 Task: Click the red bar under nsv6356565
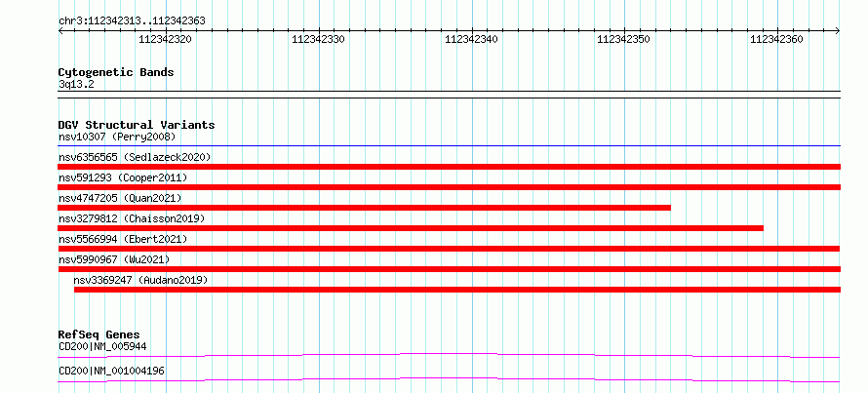click(x=450, y=167)
